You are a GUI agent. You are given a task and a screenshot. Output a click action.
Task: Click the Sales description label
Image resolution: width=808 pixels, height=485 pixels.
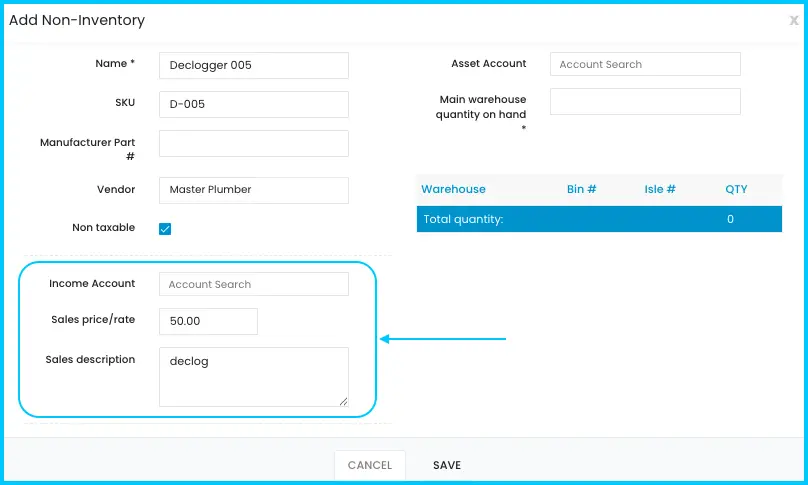pos(90,359)
